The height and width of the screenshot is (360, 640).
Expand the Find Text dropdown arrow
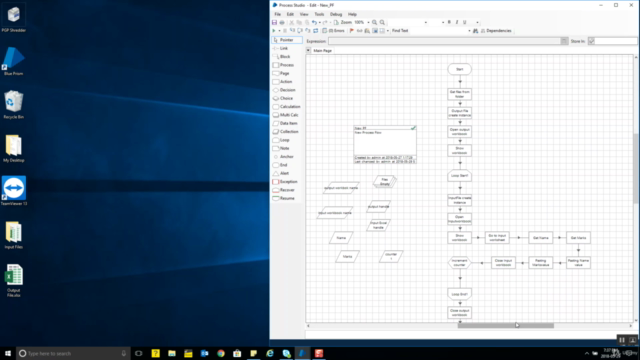coord(469,31)
